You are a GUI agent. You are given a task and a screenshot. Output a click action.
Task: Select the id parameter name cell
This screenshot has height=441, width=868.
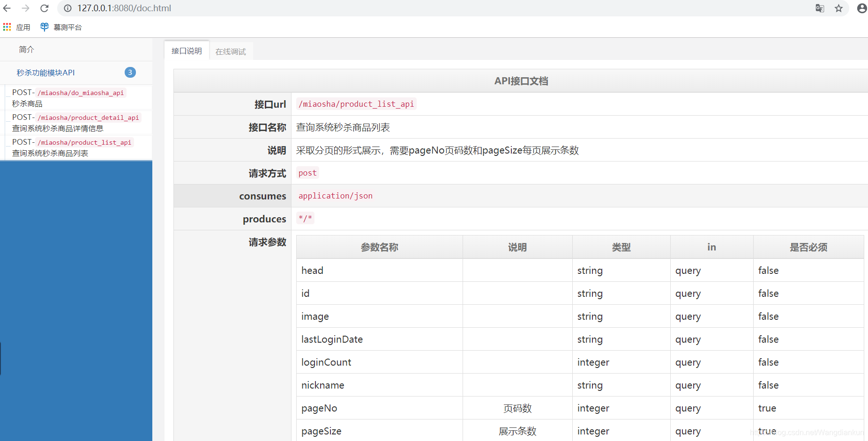(x=380, y=294)
